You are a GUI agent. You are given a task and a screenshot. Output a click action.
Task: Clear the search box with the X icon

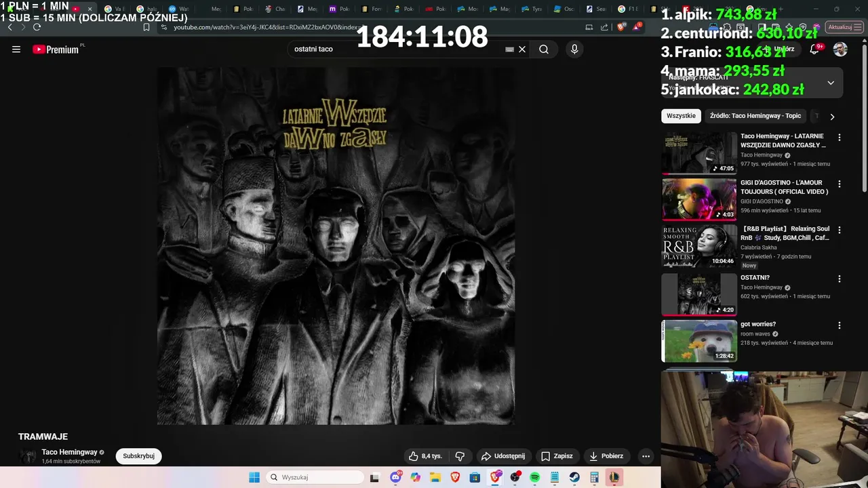click(522, 49)
